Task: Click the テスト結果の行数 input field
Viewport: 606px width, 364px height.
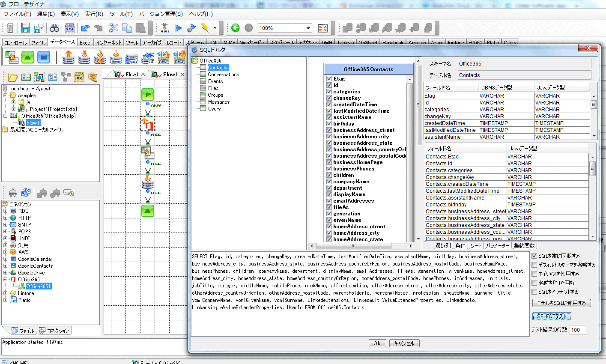Action: pos(578,330)
